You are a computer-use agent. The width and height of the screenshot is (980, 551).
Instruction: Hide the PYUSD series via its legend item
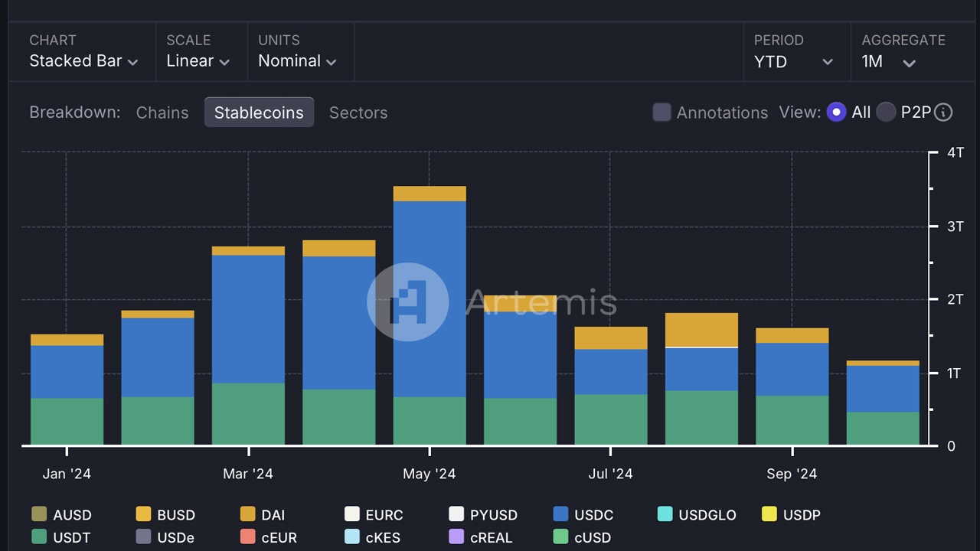click(x=483, y=514)
